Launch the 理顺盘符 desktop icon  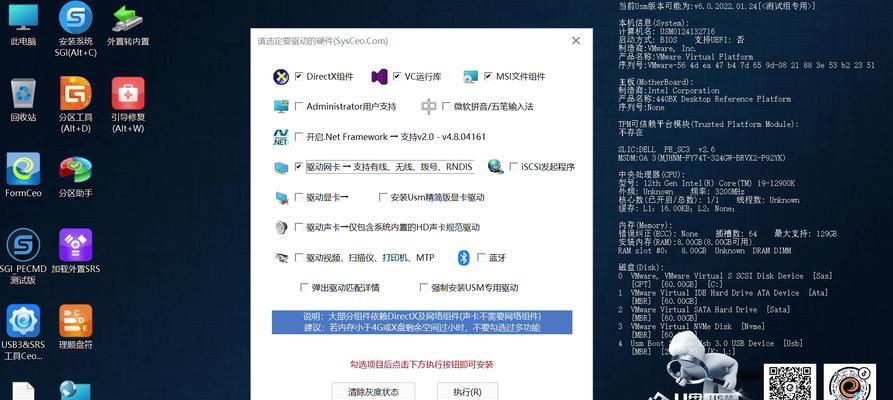76,328
